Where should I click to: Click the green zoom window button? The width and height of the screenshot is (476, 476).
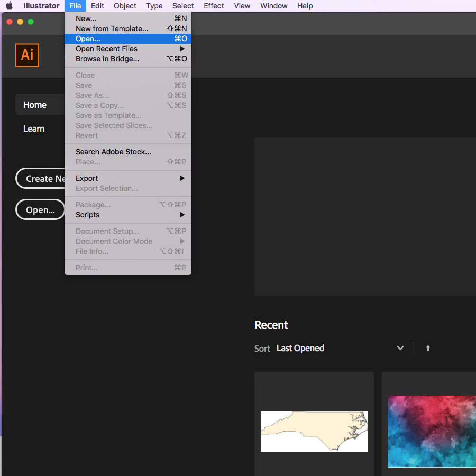[31, 22]
